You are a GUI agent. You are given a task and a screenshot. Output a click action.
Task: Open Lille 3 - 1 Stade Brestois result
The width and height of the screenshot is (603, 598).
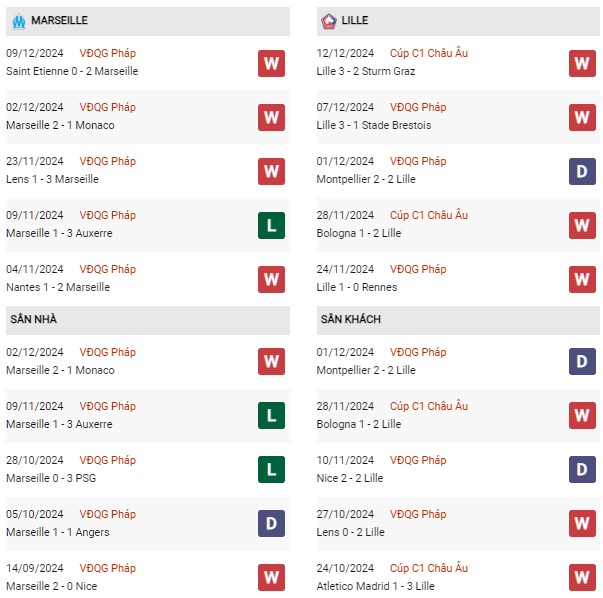point(373,125)
